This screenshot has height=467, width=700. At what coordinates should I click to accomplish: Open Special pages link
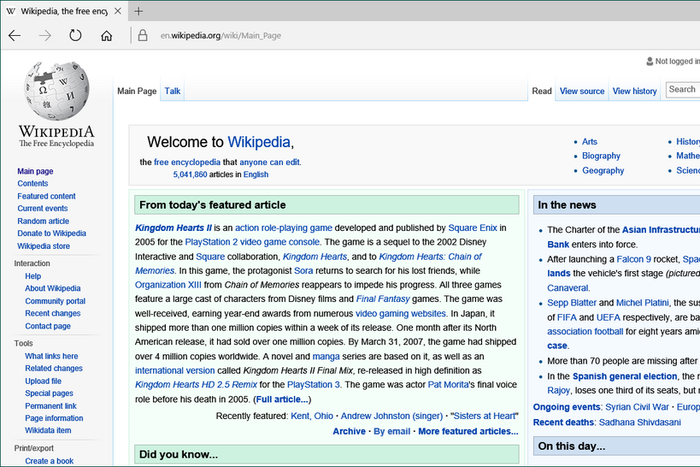coord(49,393)
